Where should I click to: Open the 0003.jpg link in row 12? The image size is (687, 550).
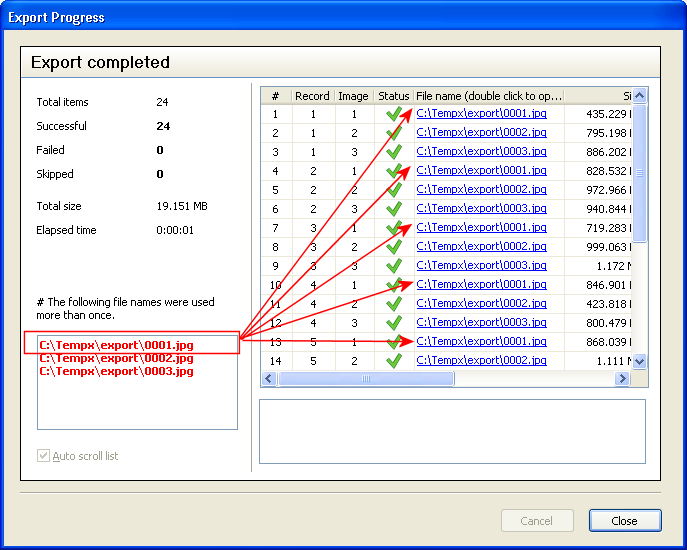click(x=482, y=322)
